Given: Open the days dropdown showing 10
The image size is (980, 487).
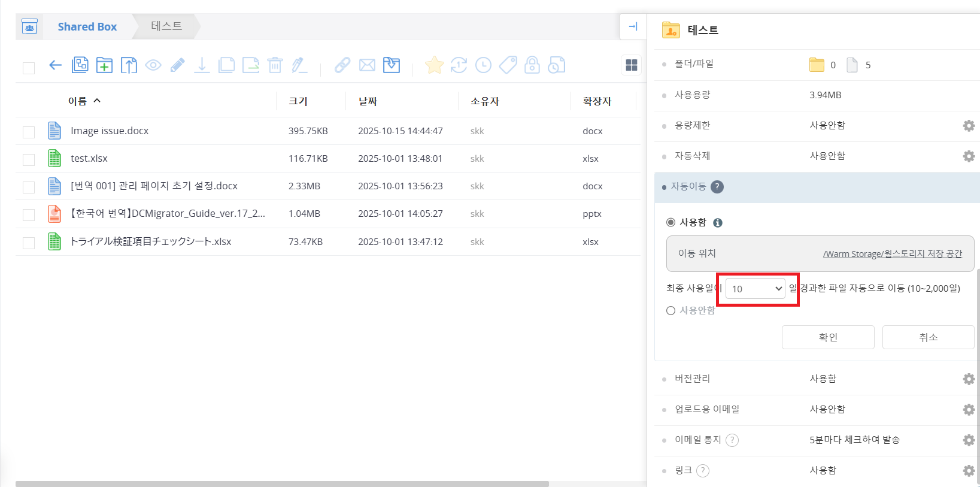Looking at the screenshot, I should (756, 289).
